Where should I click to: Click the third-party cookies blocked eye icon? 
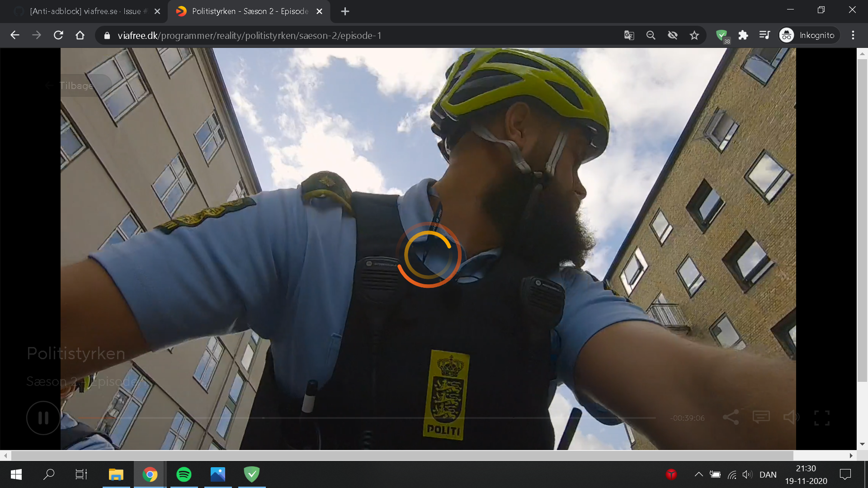[673, 35]
